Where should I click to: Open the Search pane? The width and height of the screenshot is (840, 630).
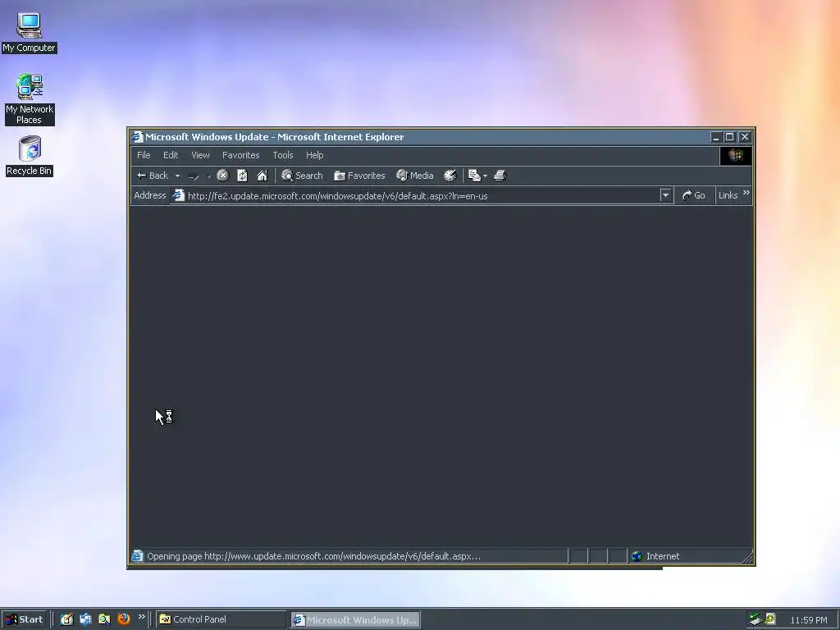[302, 176]
